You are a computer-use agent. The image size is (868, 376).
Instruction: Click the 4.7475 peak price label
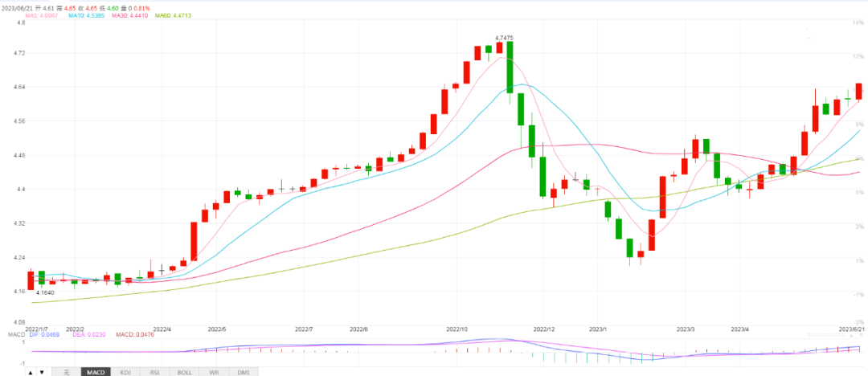point(504,38)
